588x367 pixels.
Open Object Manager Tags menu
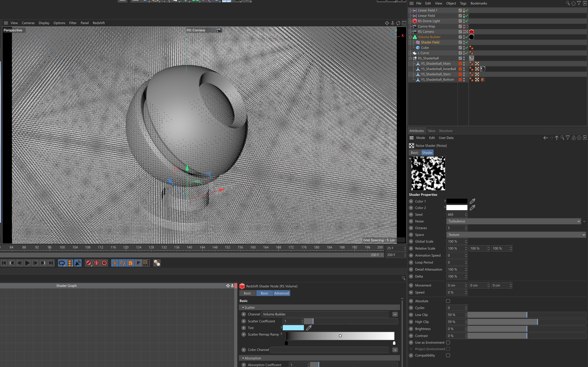pyautogui.click(x=463, y=3)
